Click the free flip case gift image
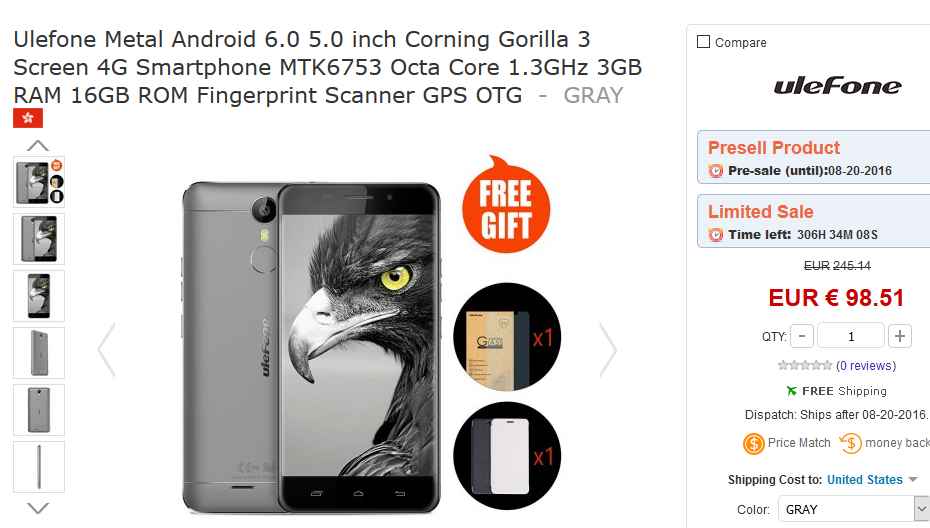930x528 pixels. click(507, 456)
